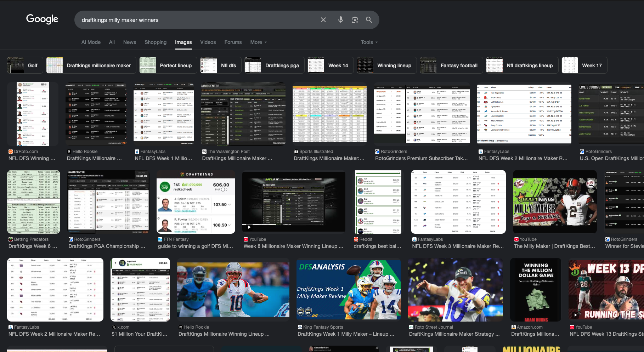This screenshot has width=644, height=352.
Task: Click DrRoto.com site favicon
Action: pos(11,152)
